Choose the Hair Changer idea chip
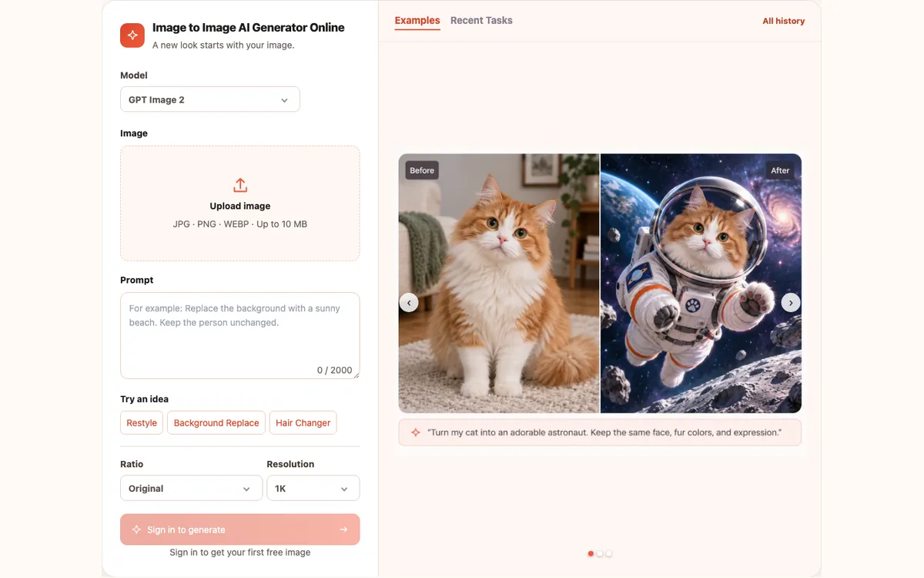924x578 pixels. click(303, 423)
